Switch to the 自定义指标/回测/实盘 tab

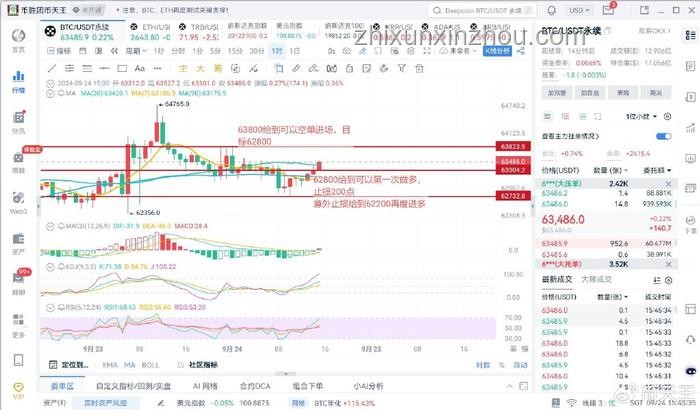tap(133, 386)
